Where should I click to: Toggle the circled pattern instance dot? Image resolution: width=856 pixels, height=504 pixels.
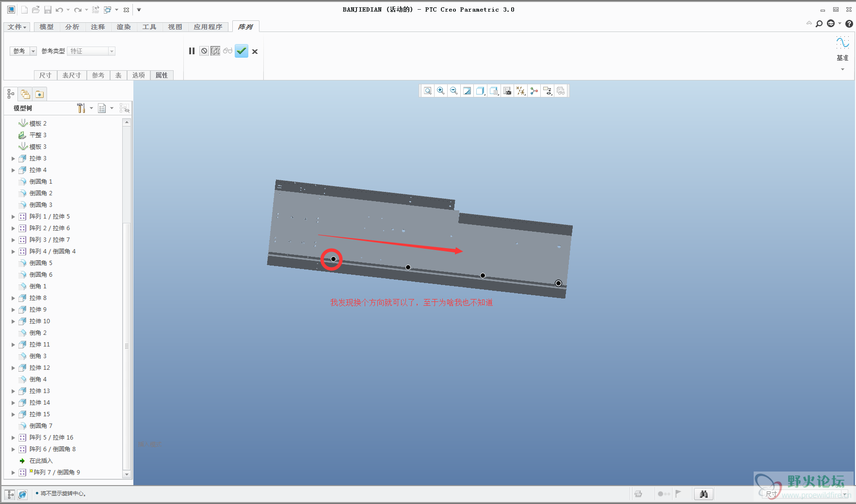point(333,259)
